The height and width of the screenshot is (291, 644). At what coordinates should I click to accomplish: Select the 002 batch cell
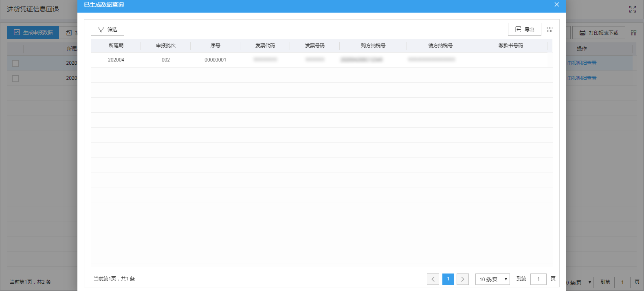click(166, 60)
